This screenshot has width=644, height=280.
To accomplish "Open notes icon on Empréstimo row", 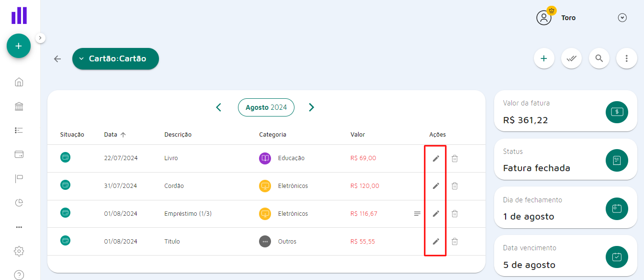I will click(x=417, y=214).
